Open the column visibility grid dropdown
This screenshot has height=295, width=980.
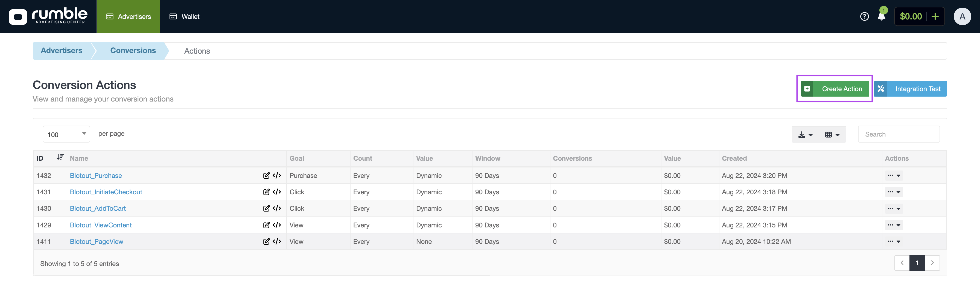point(832,135)
